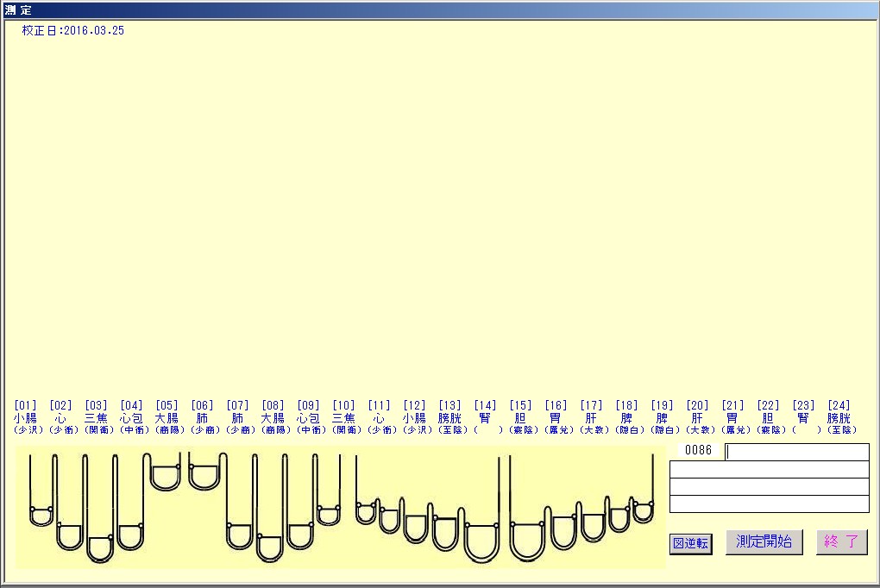Image resolution: width=880 pixels, height=588 pixels.
Task: Click the bottom empty row under 0086
Action: pos(769,504)
